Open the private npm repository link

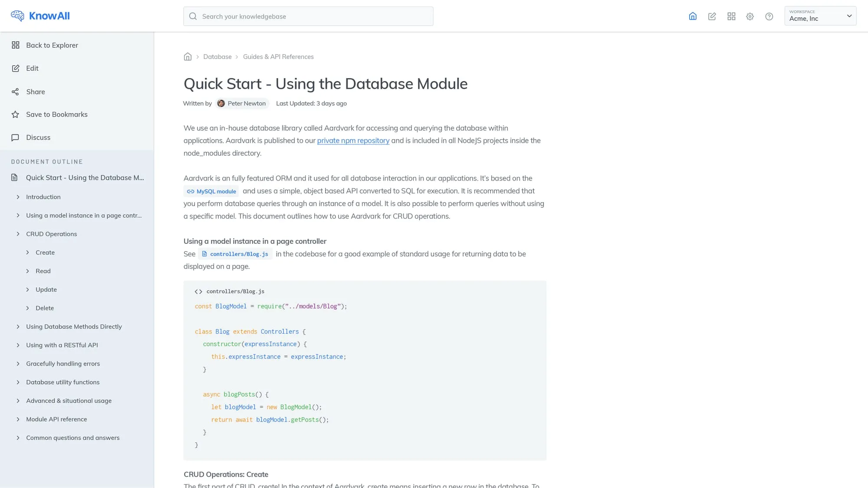tap(353, 141)
